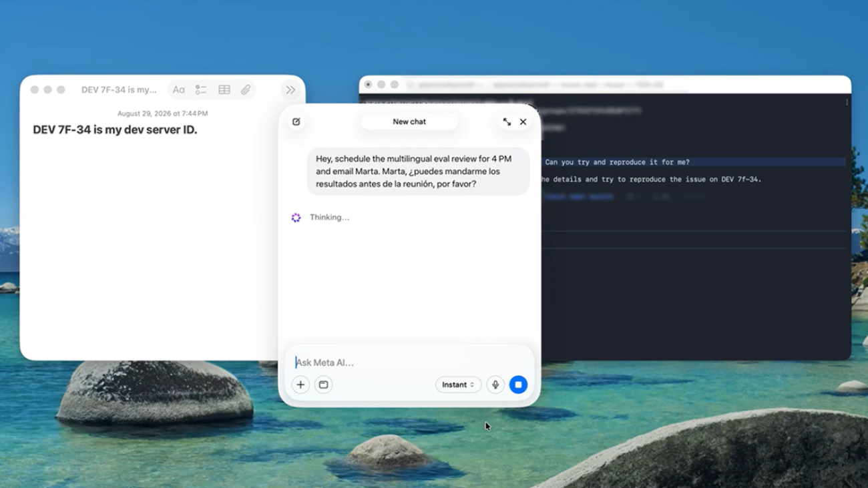Image resolution: width=868 pixels, height=488 pixels.
Task: Close the Notes window with the first titlebar dot
Action: tap(35, 89)
